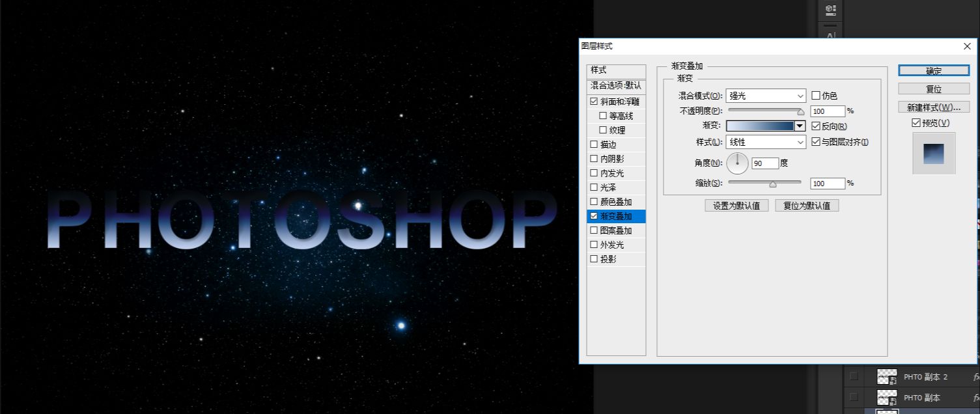Viewport: 980px width, 414px height.
Task: Open the gradient picker dropdown arrow
Action: pos(800,126)
